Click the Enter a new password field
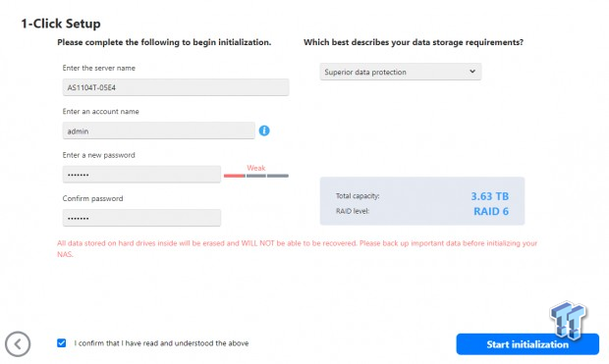609x364 pixels. coord(141,175)
